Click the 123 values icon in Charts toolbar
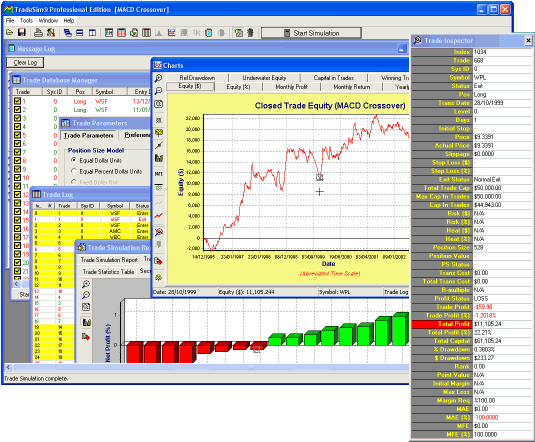Viewport: 535px width, 442px height. 159,188
